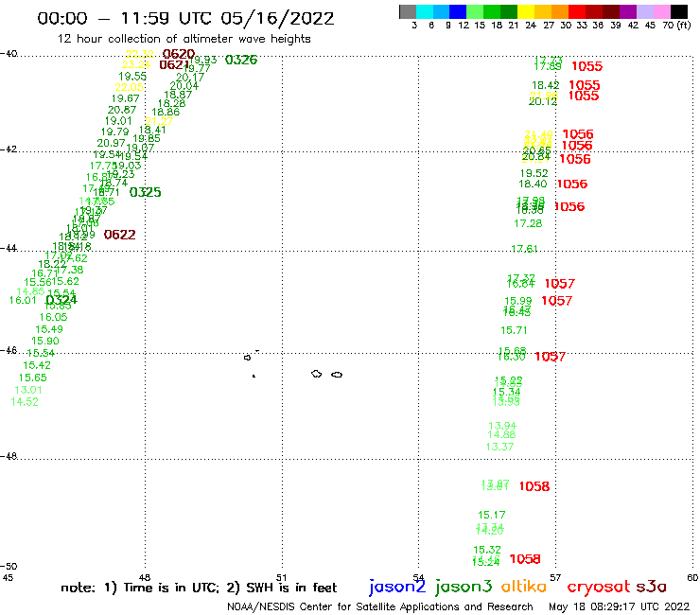This screenshot has width=700, height=615.
Task: Click the wave height value '15.49'
Action: pyautogui.click(x=49, y=329)
